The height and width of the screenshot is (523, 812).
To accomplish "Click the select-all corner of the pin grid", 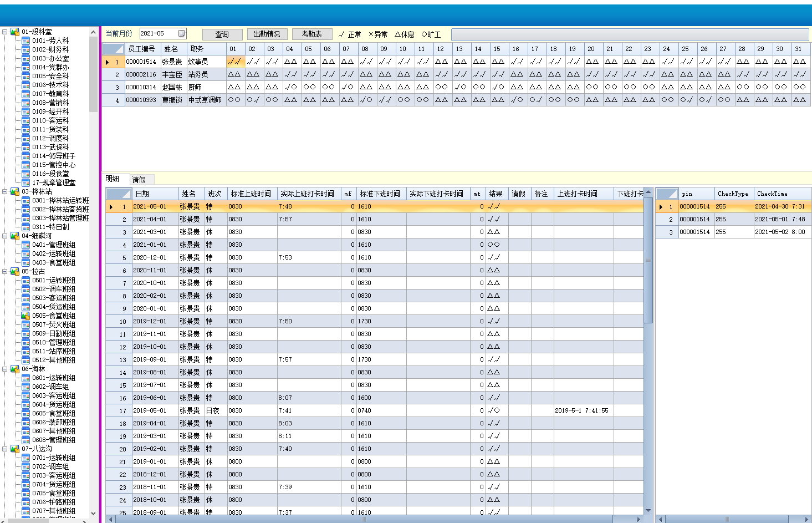I will click(667, 194).
